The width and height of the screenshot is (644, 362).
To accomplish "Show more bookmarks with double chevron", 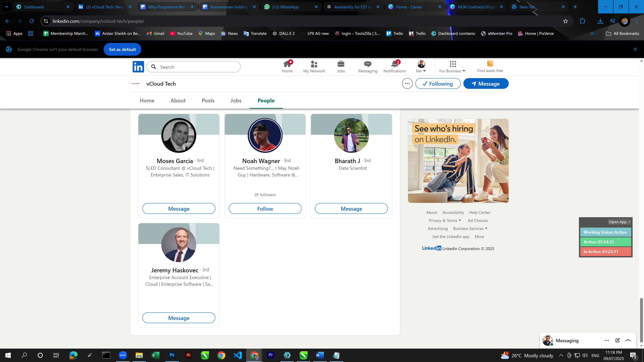I will tap(592, 33).
